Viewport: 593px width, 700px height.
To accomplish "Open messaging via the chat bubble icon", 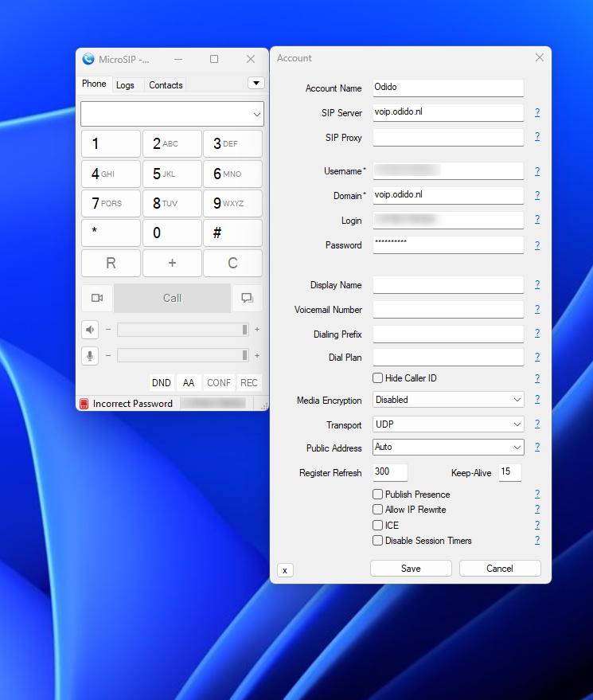I will point(248,298).
